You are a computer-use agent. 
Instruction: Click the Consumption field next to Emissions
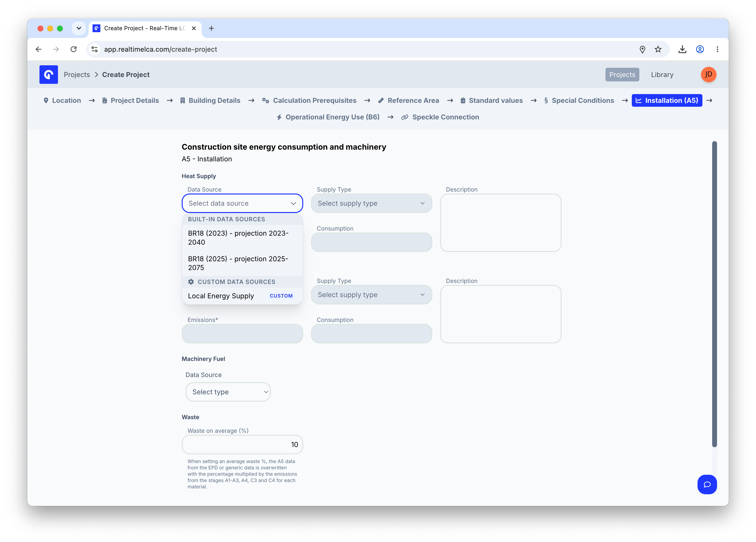[371, 334]
